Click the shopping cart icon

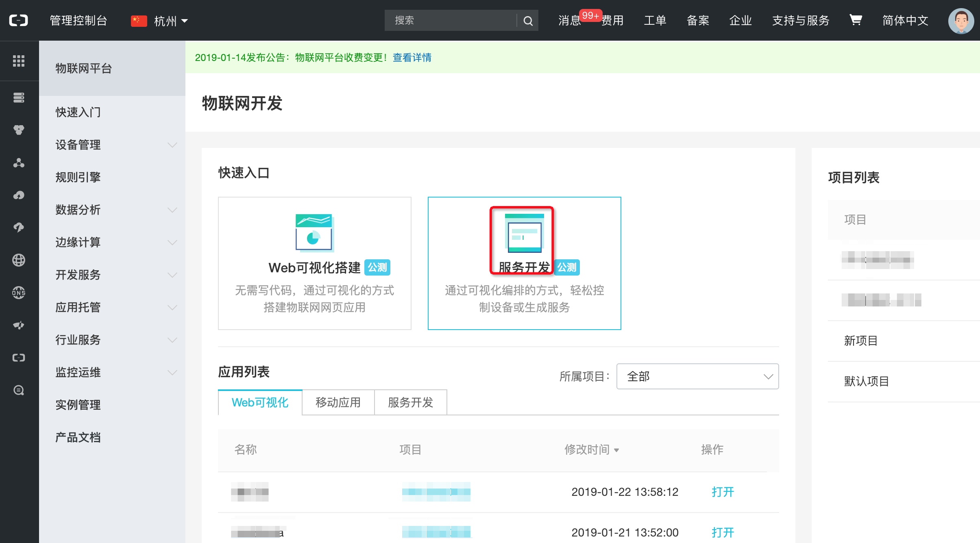[856, 20]
